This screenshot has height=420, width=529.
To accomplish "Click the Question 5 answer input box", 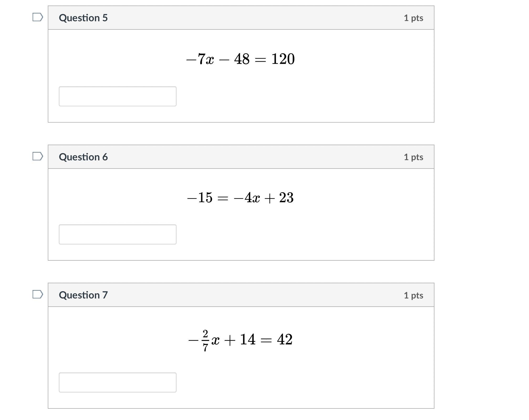I will [x=117, y=96].
